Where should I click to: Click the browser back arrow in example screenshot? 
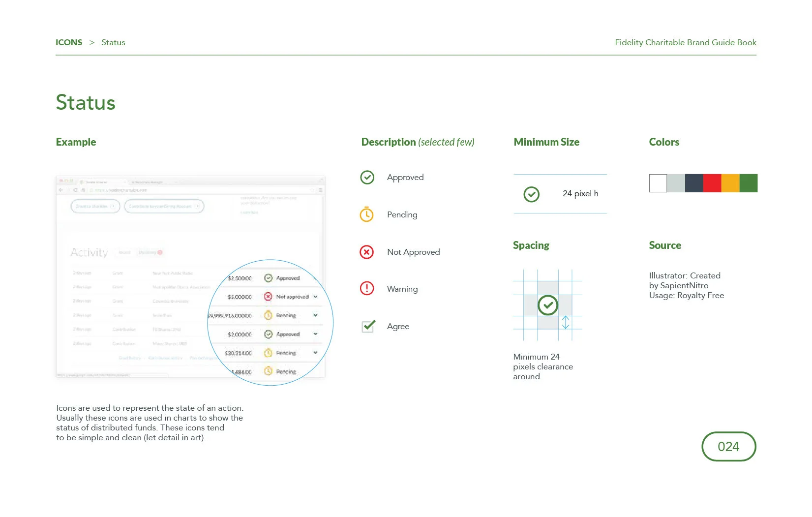pos(61,190)
